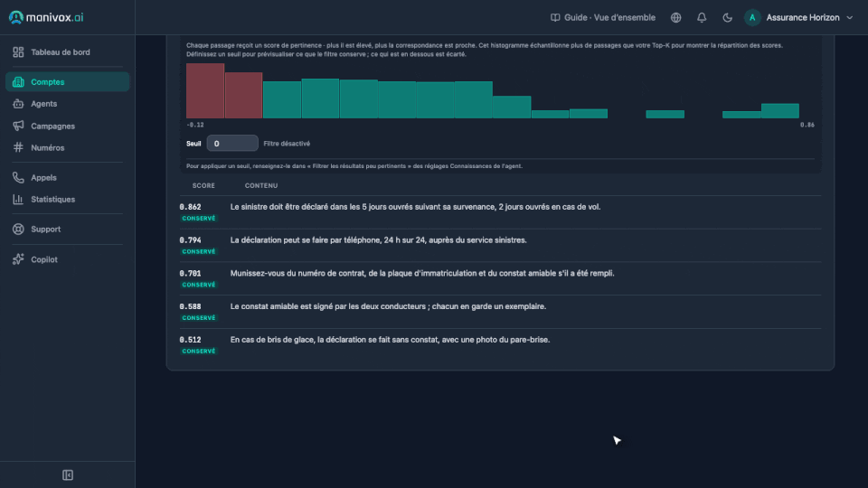Viewport: 868px width, 488px height.
Task: Select Comptes in the sidebar
Action: pos(68,82)
